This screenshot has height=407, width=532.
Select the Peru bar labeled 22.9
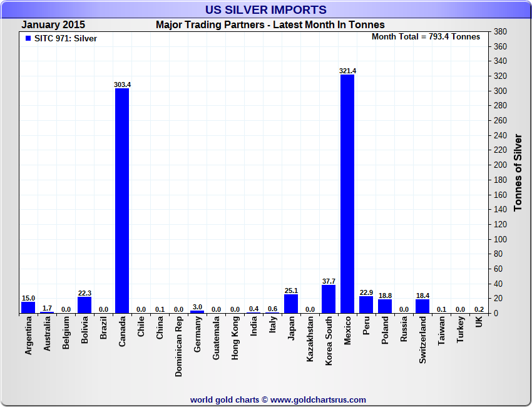pos(366,304)
